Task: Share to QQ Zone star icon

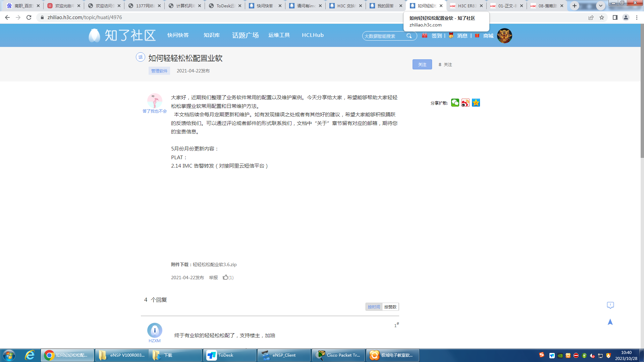Action: pos(476,103)
